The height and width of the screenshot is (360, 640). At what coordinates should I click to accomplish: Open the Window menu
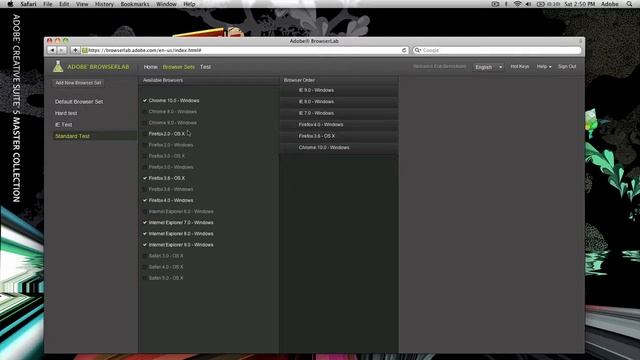point(167,4)
